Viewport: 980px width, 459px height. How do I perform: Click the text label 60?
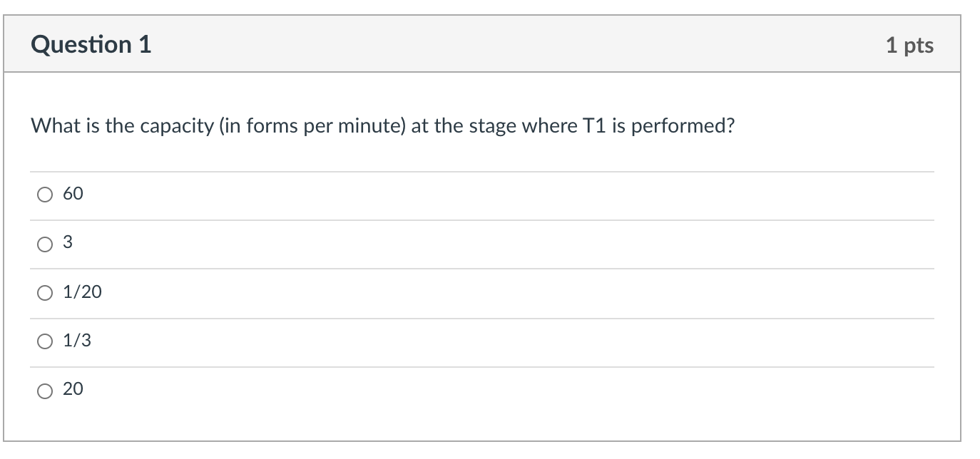click(73, 193)
